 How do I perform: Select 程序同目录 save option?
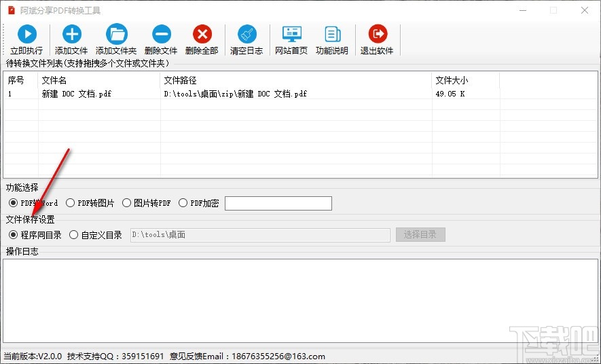(14, 234)
